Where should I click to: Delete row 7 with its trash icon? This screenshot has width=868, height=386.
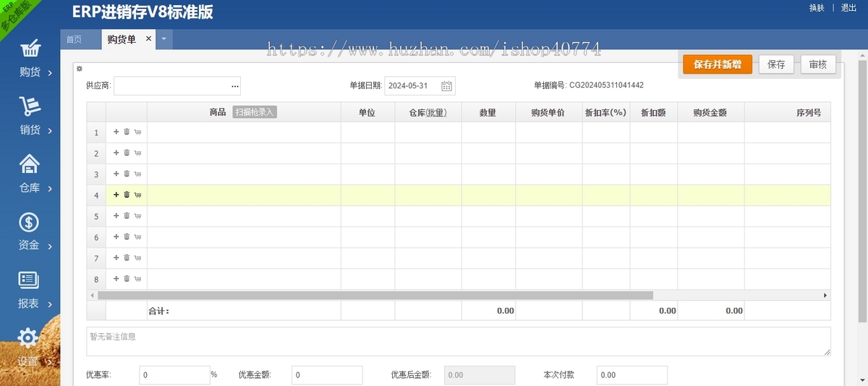[x=127, y=258]
